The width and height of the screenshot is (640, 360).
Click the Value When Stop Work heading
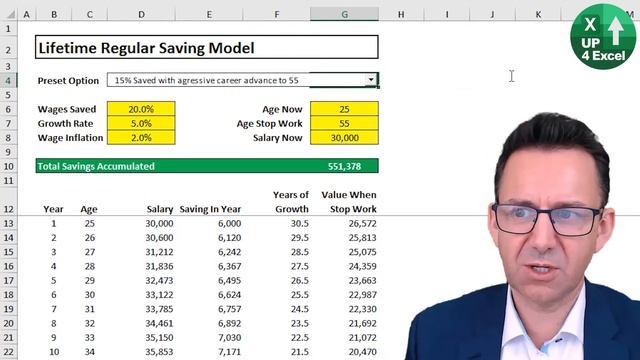[349, 202]
